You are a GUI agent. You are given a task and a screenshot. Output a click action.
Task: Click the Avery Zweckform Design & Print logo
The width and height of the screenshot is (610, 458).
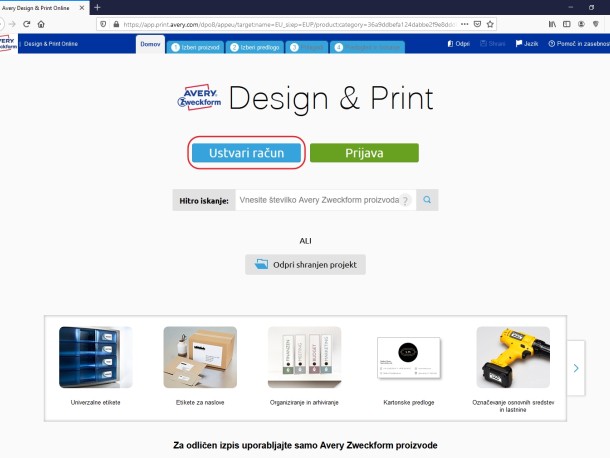coord(305,98)
